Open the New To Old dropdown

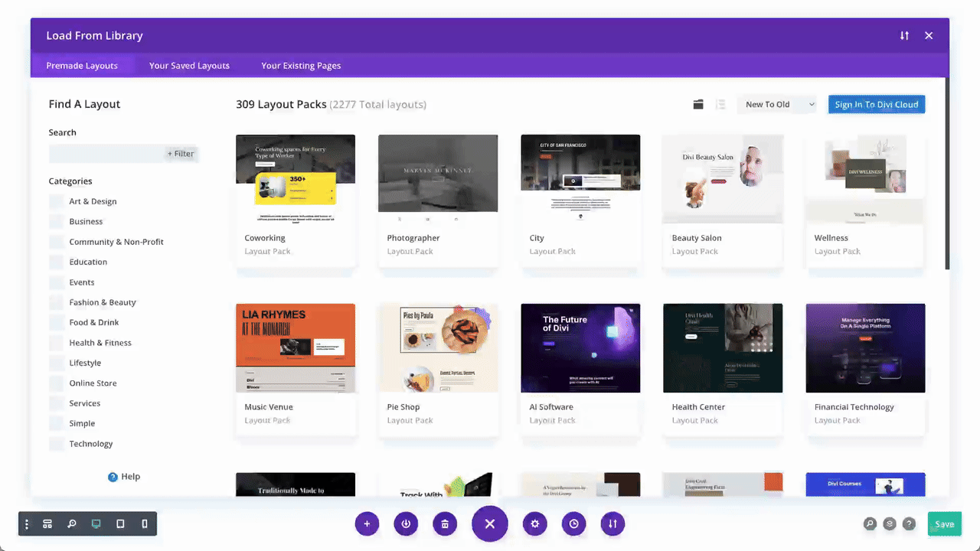pos(776,105)
